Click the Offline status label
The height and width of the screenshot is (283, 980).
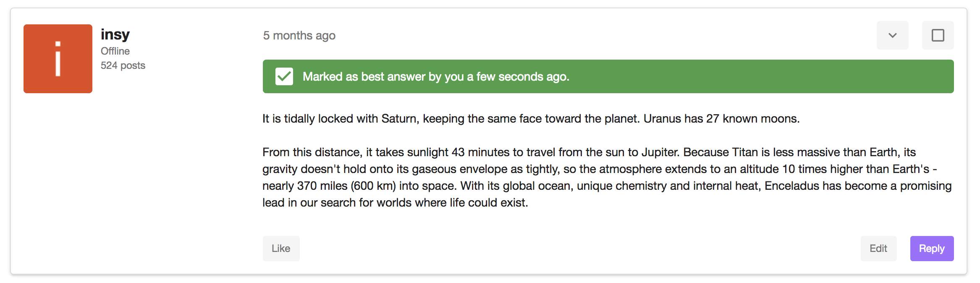click(x=115, y=51)
